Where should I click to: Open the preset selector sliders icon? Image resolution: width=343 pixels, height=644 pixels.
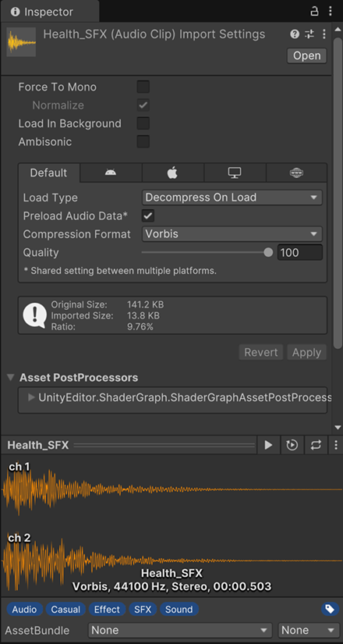pos(309,34)
